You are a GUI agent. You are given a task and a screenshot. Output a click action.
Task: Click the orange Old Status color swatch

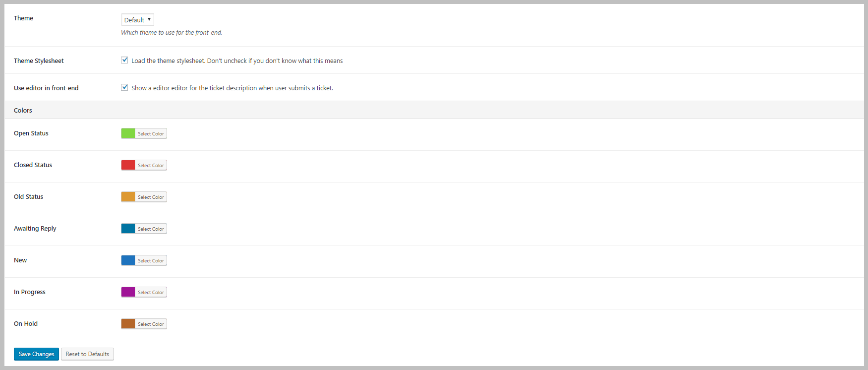pos(128,197)
